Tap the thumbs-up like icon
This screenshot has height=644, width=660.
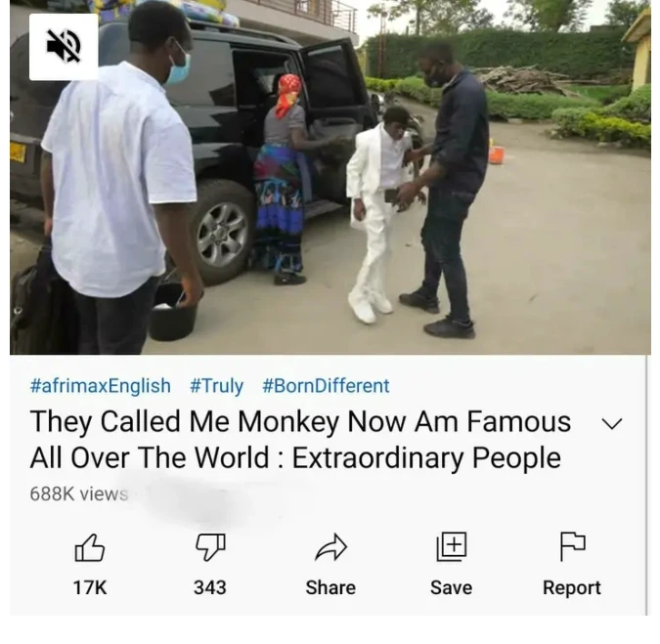[x=89, y=547]
